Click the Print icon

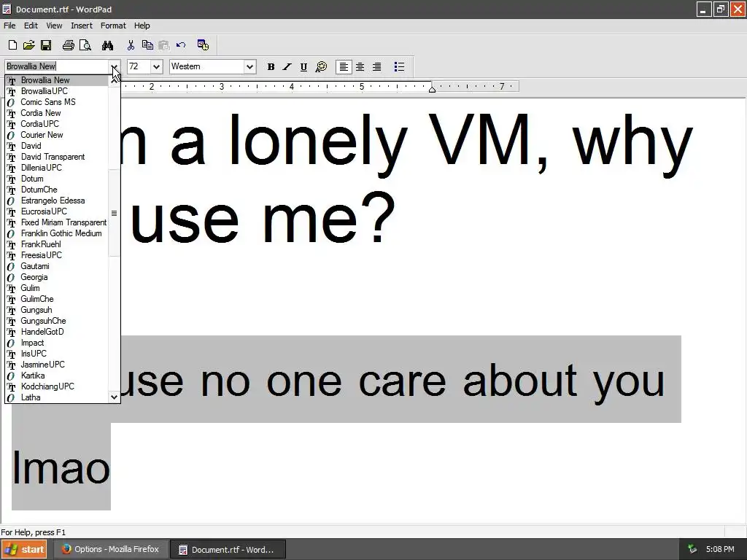pyautogui.click(x=68, y=45)
